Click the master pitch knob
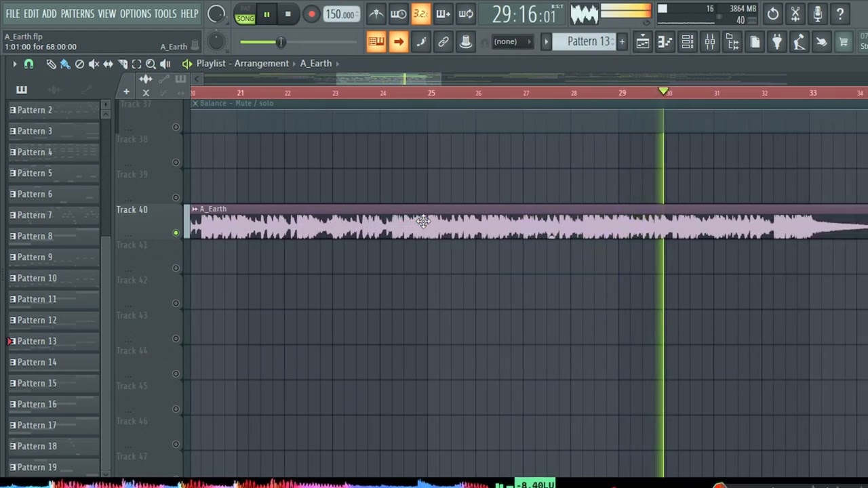 pos(216,42)
